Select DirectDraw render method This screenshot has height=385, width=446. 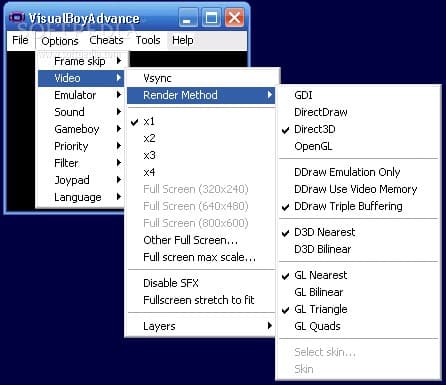[x=358, y=112]
